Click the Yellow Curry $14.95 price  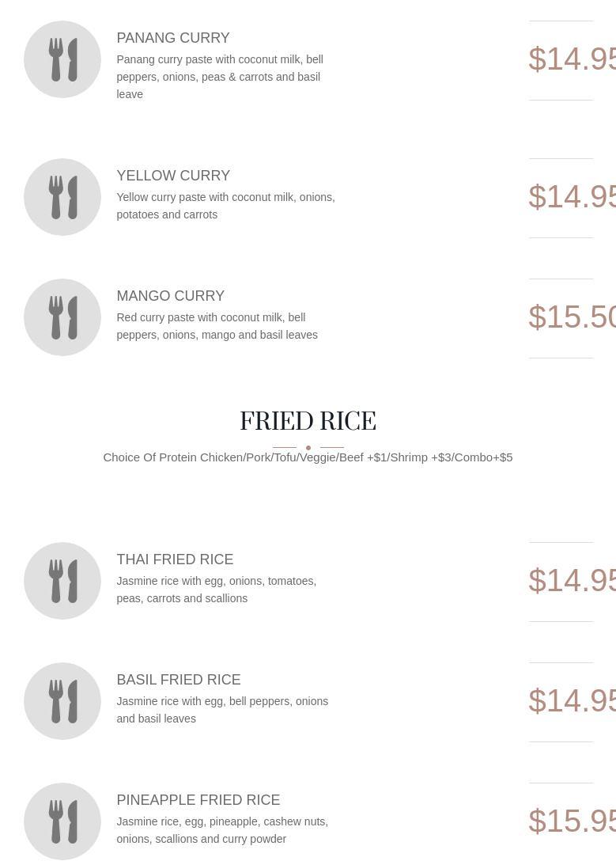(x=573, y=196)
